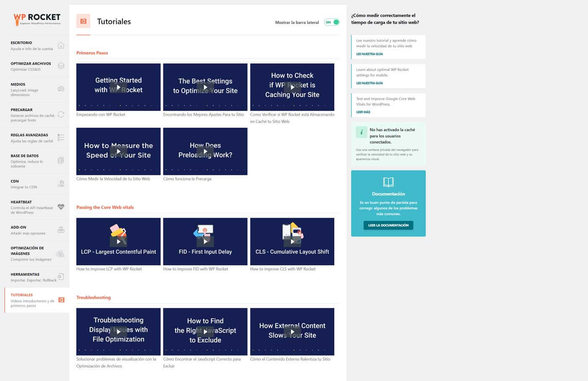Click the Leer Más link for Core Web Vitals
The image size is (588, 381).
click(363, 112)
